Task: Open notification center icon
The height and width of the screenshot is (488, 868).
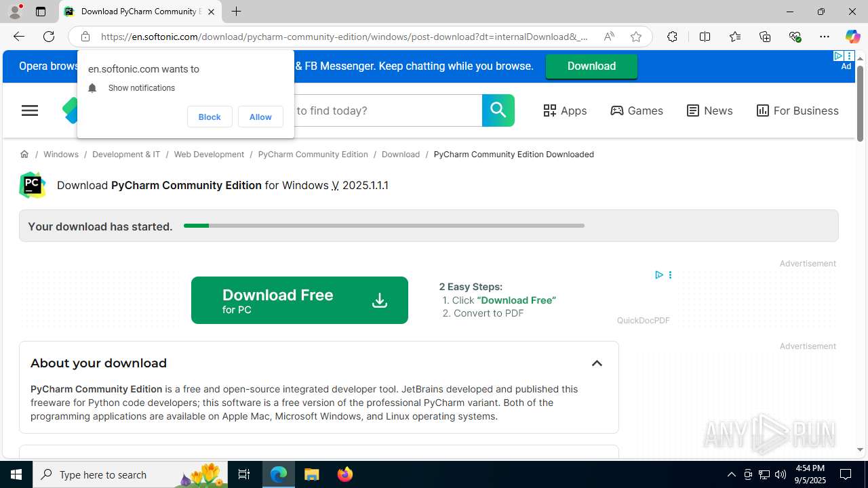Action: [846, 474]
